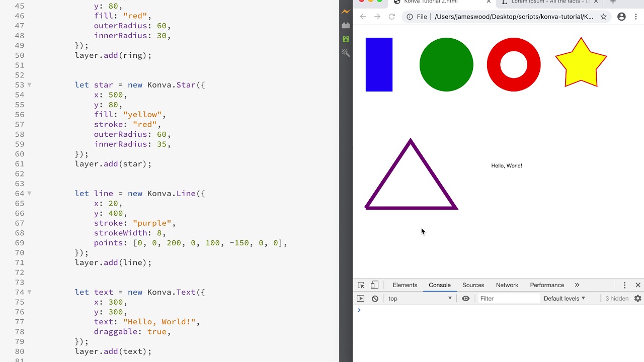Open a new browser tab

click(613, 2)
